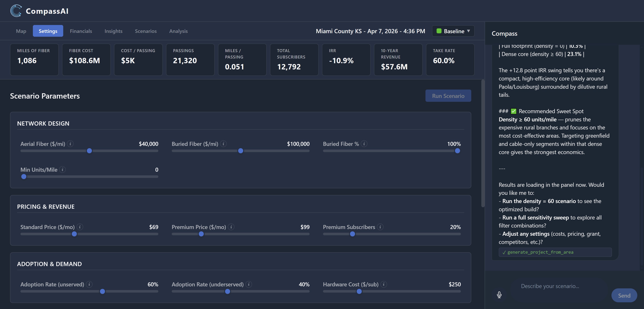Screen dimensions: 644x309
Task: Click Hardware Cost info icon
Action: [x=384, y=284]
